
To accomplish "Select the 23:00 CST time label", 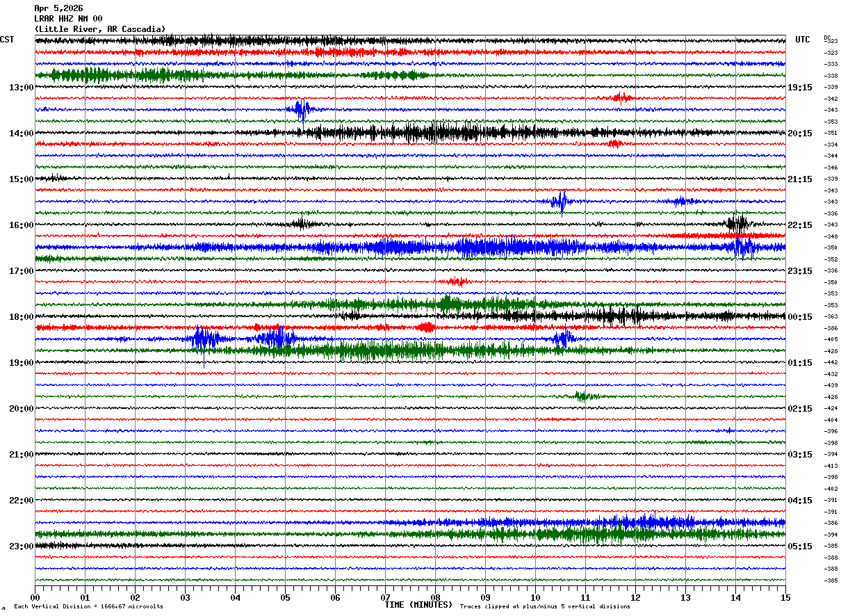I will (22, 546).
